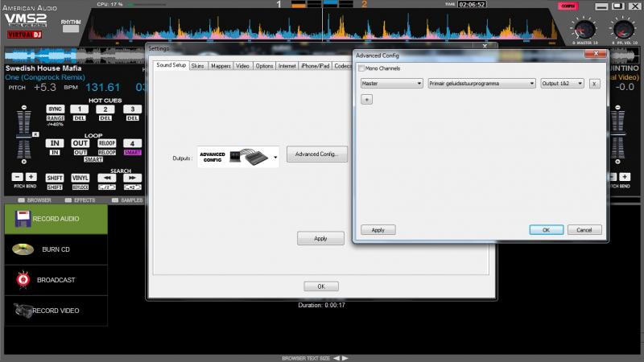
Task: Click the browser text size left arrow
Action: click(336, 358)
